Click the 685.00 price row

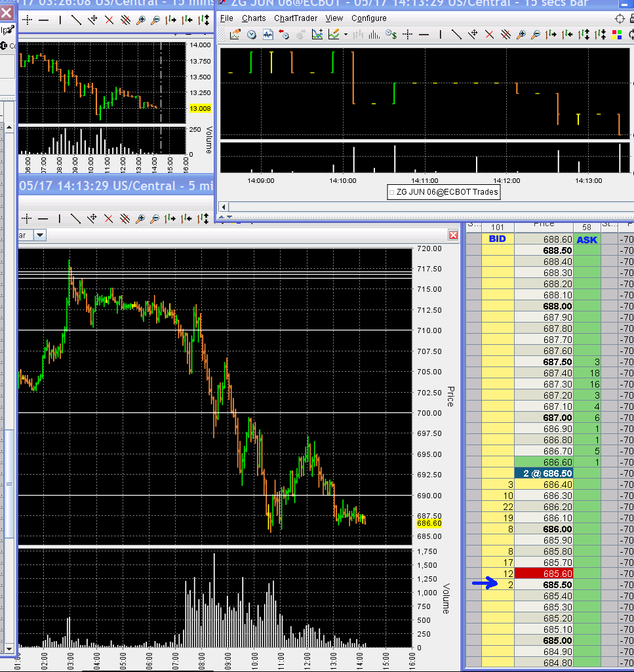544,641
